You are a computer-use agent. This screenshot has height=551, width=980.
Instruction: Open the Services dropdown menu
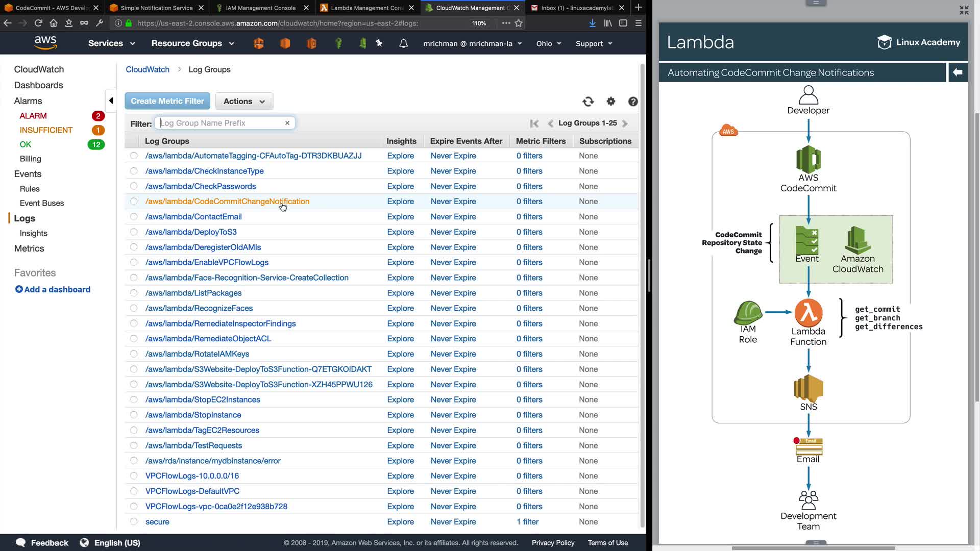(111, 43)
